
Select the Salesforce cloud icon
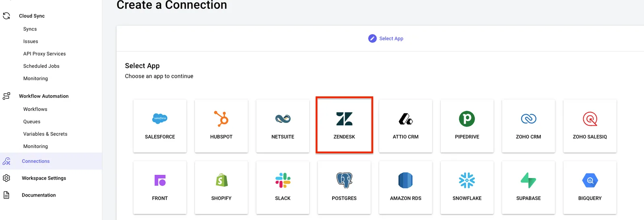coord(160,118)
